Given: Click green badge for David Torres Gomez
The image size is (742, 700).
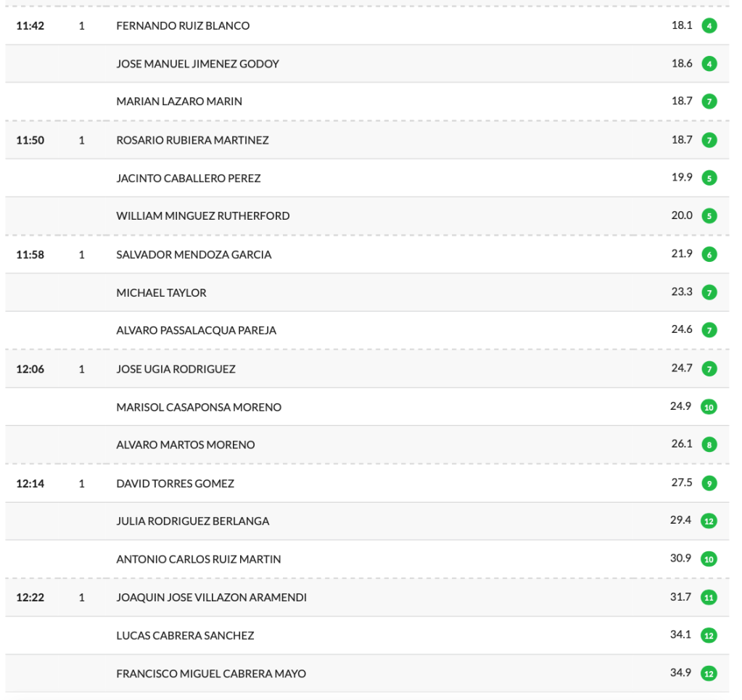Looking at the screenshot, I should (x=709, y=483).
